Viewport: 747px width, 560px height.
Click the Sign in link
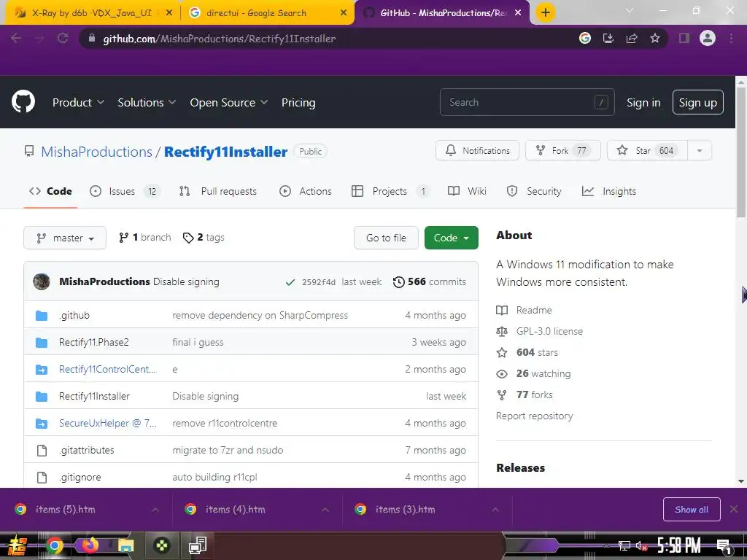[643, 102]
